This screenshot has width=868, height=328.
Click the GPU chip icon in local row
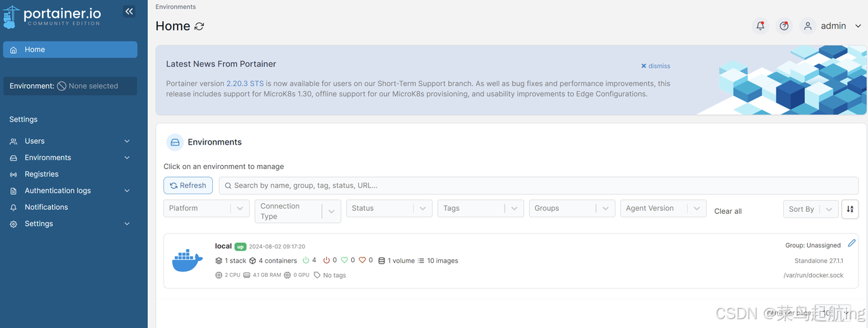(288, 275)
